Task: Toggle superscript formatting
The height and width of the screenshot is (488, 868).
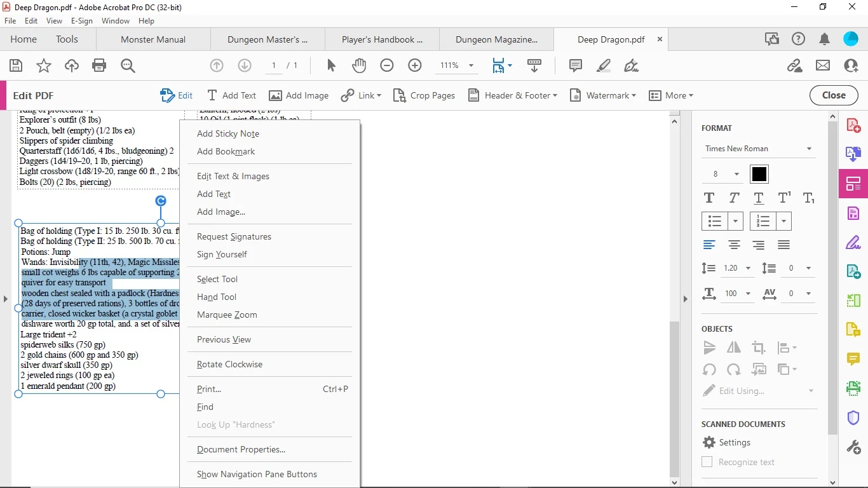Action: pyautogui.click(x=784, y=198)
